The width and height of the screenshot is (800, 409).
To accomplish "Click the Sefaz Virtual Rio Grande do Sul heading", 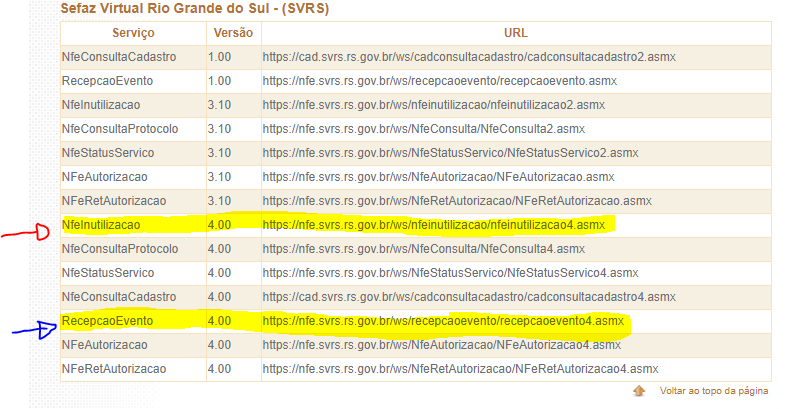I will [194, 9].
